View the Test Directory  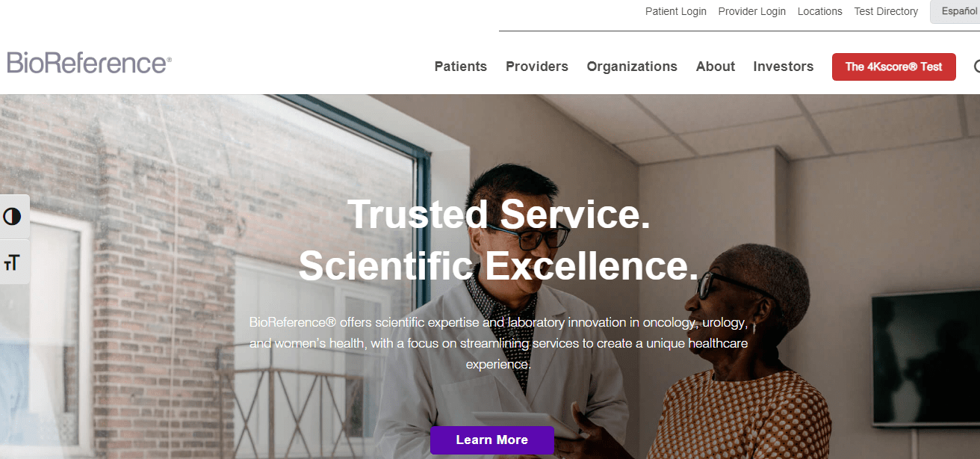tap(885, 11)
